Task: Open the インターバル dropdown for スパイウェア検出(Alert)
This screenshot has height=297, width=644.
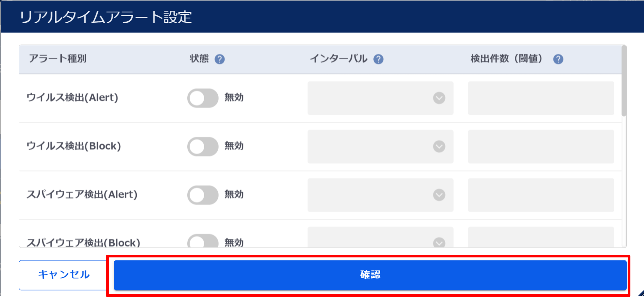Action: (380, 195)
